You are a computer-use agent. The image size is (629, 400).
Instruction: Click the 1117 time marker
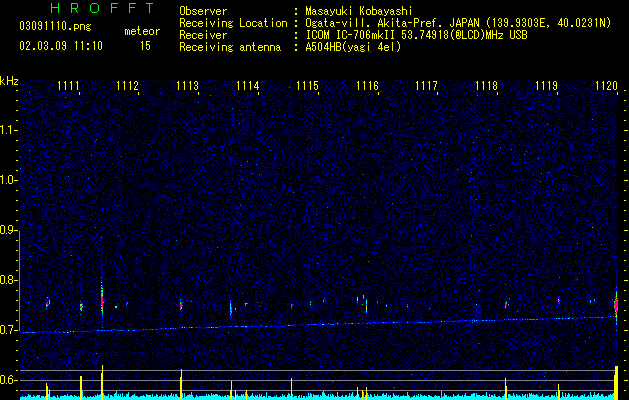pos(426,86)
